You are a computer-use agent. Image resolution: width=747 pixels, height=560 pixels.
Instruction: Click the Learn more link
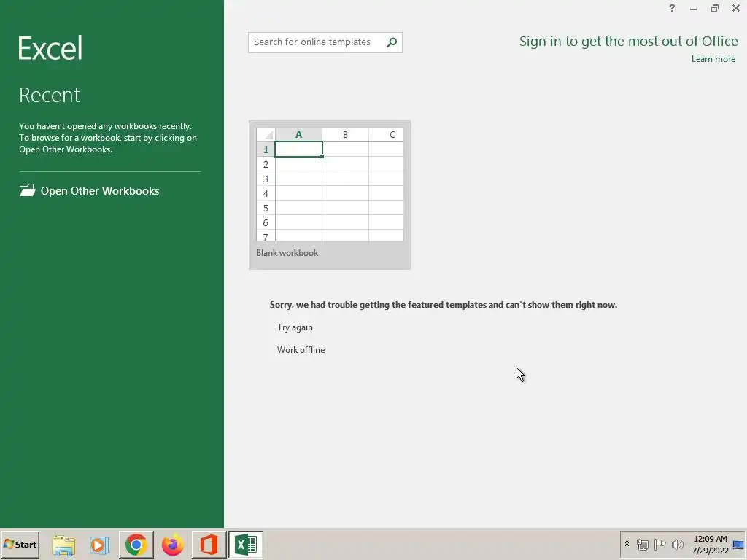point(713,59)
